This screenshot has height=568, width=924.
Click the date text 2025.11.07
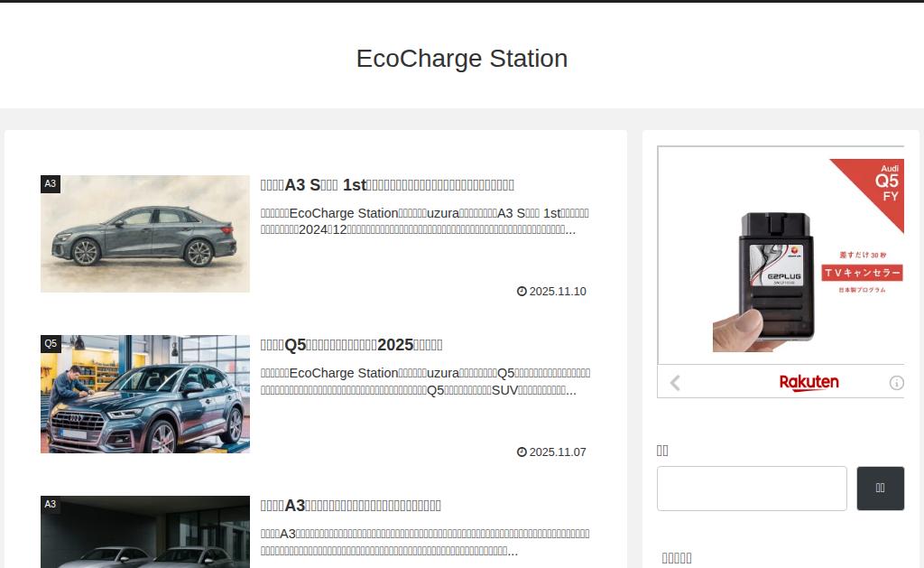(x=558, y=452)
